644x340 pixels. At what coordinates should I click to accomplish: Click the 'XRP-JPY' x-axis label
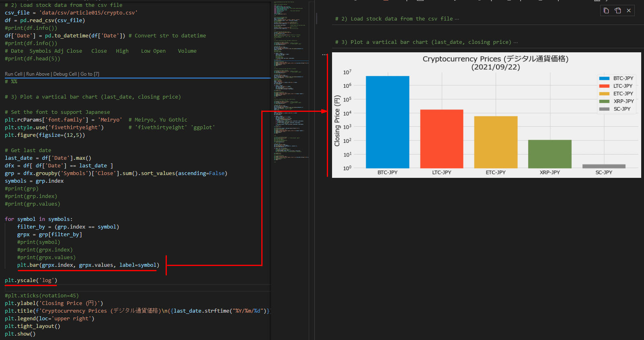coord(550,173)
